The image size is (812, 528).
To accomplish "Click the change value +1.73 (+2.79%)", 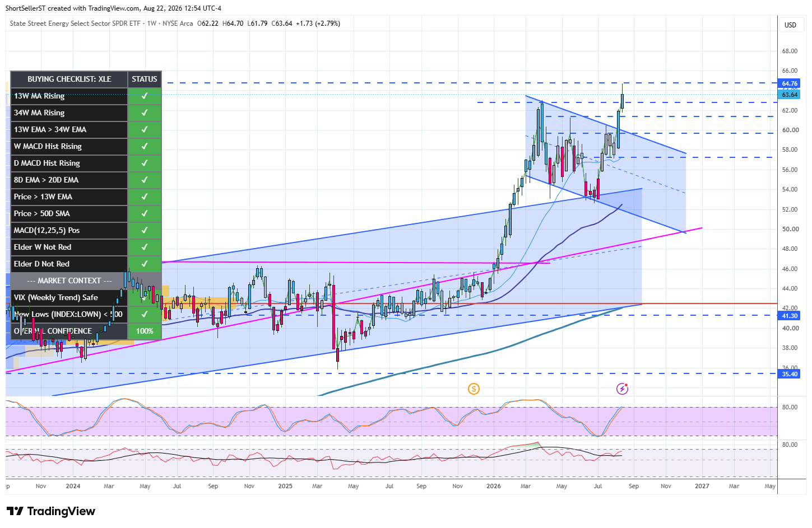I will pyautogui.click(x=318, y=24).
